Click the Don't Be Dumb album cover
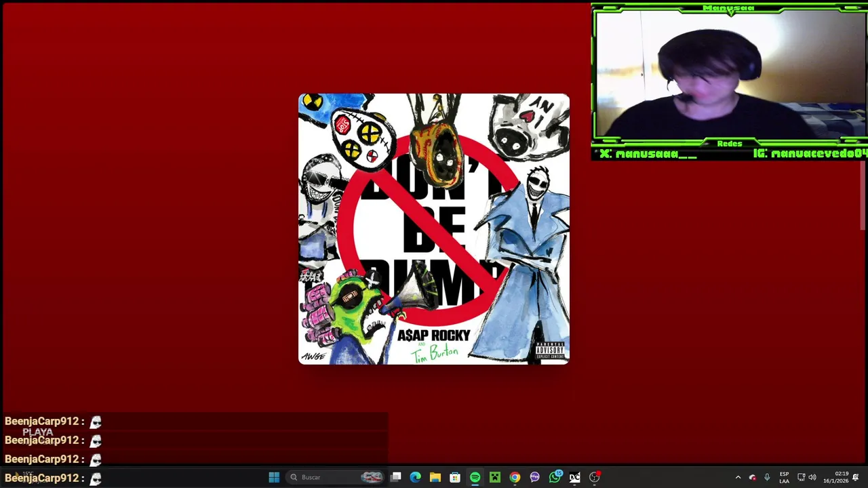This screenshot has height=488, width=868. click(x=434, y=229)
